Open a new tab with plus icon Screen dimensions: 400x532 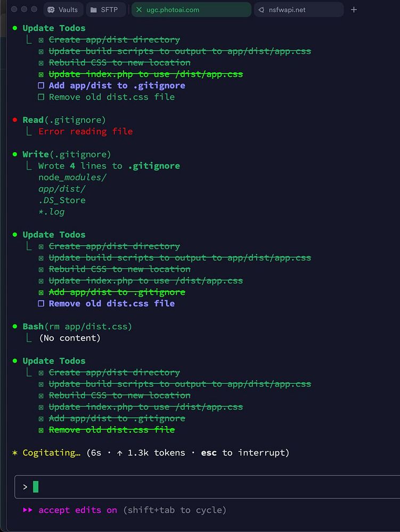[354, 10]
